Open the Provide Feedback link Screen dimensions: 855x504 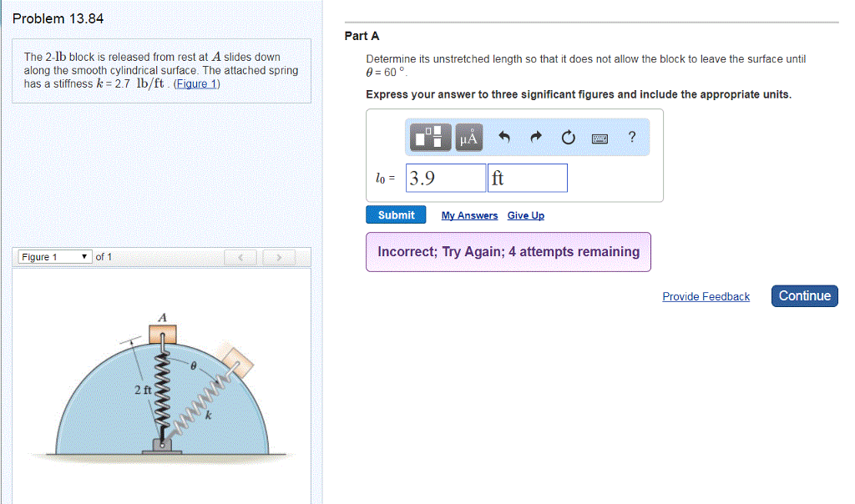click(x=706, y=296)
